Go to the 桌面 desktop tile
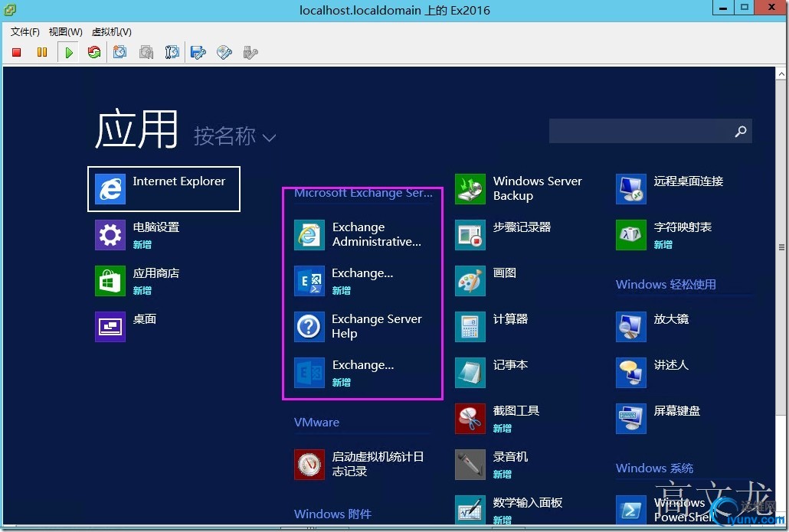This screenshot has height=532, width=789. pyautogui.click(x=126, y=326)
